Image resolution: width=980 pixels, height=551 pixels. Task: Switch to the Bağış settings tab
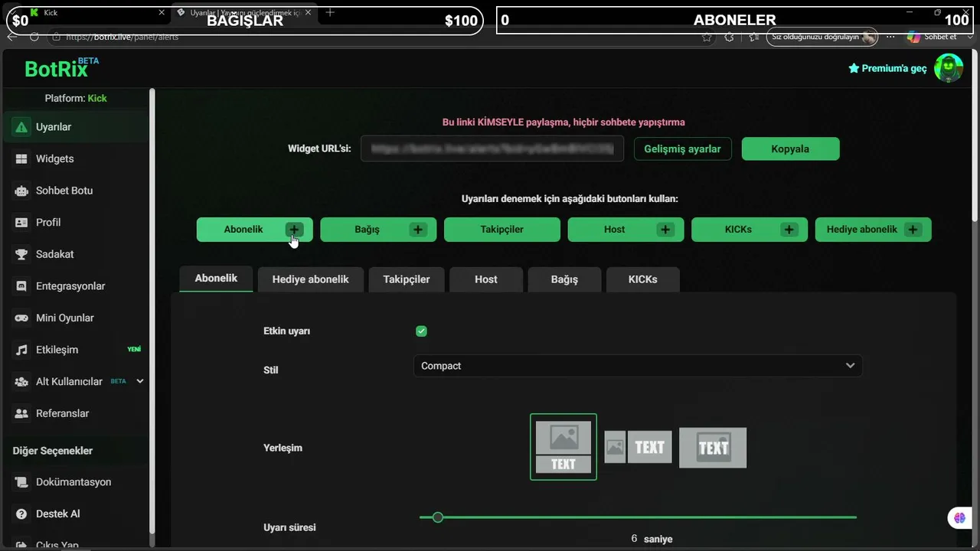pos(564,279)
